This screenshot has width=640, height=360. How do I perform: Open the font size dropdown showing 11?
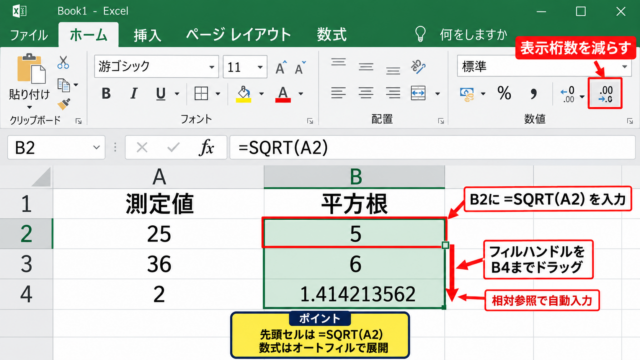pyautogui.click(x=260, y=67)
